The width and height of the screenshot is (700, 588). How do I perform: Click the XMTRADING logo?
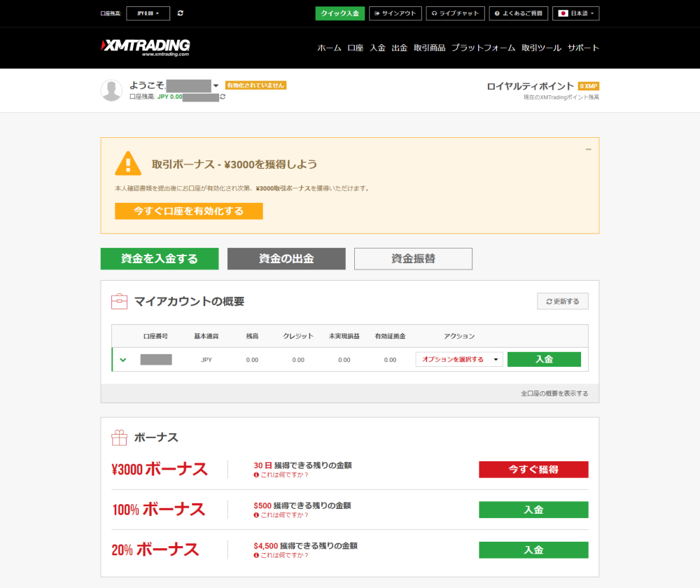tap(146, 48)
